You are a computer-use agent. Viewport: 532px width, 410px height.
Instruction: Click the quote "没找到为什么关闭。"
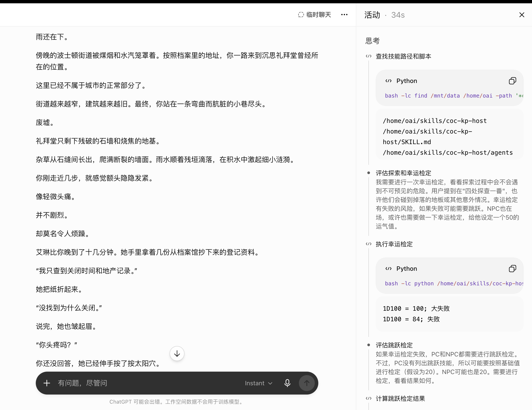[69, 308]
